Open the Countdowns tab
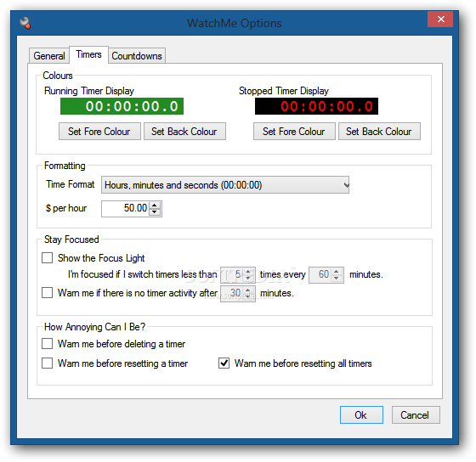The height and width of the screenshot is (462, 476). tap(137, 56)
